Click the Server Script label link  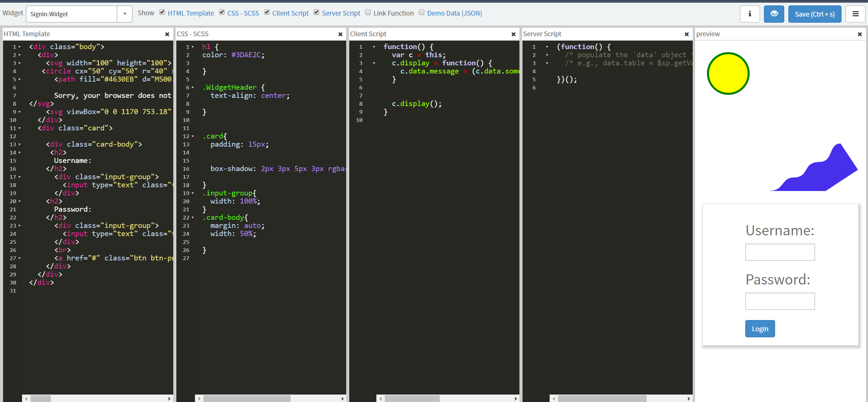[341, 13]
